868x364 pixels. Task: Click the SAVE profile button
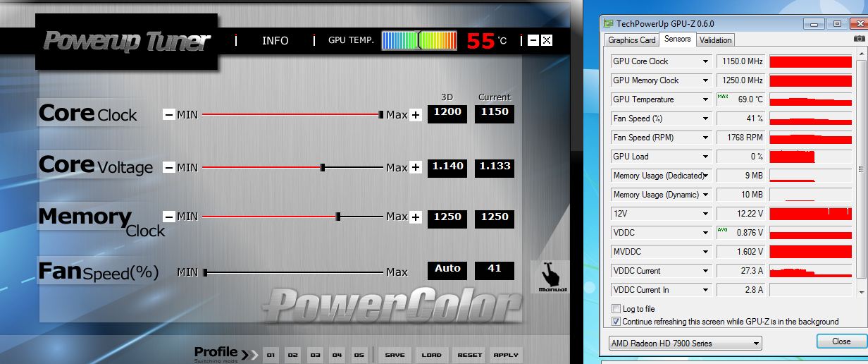click(395, 355)
